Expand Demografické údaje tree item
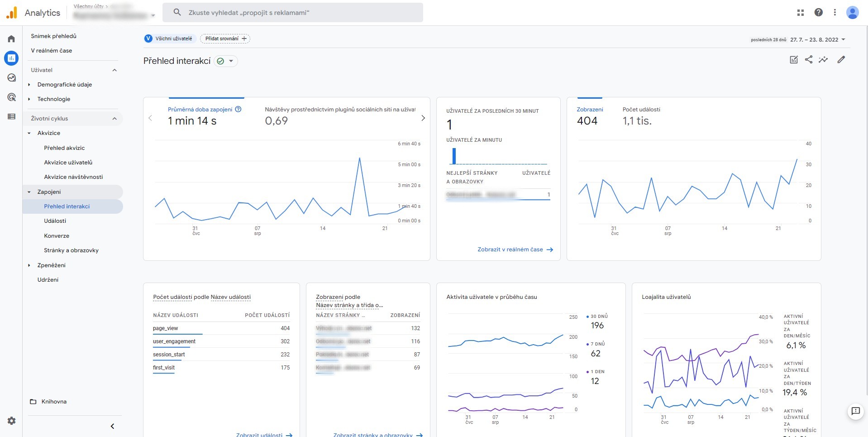Viewport: 868px width, 437px height. click(29, 85)
